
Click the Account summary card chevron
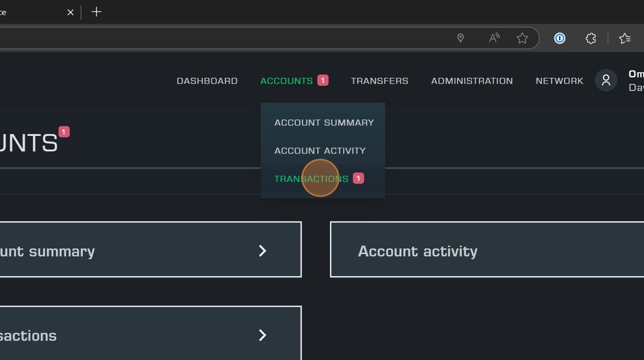(262, 251)
